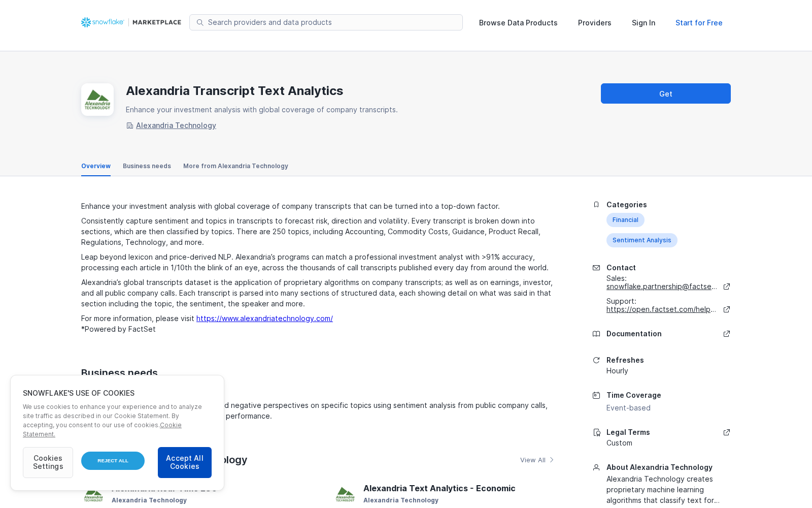Focus the search providers and data products field
Screen dimensions: 812x508
tap(326, 22)
